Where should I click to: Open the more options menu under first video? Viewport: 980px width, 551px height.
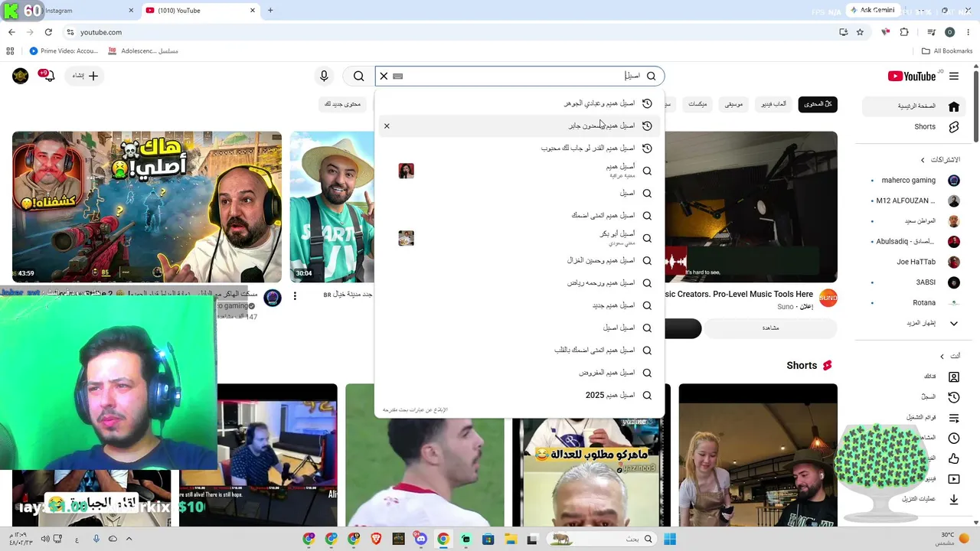click(x=295, y=296)
